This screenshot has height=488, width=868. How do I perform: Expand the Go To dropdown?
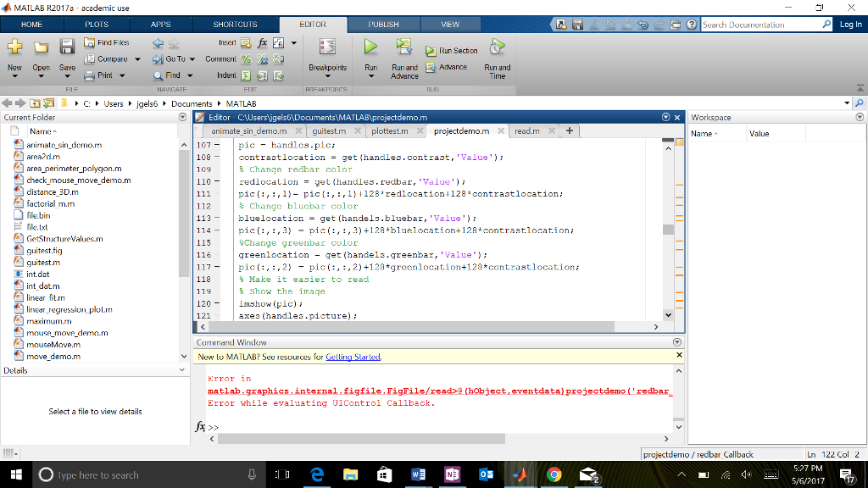192,59
